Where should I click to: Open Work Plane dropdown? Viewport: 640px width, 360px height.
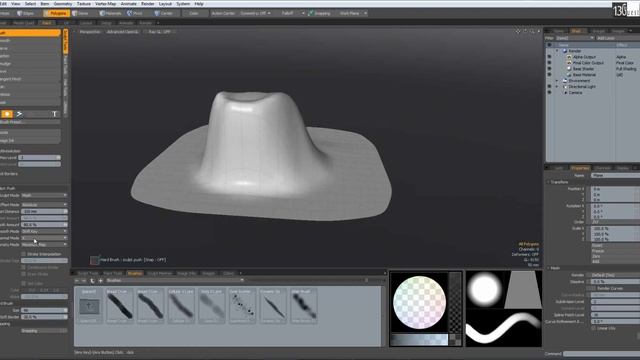point(352,13)
